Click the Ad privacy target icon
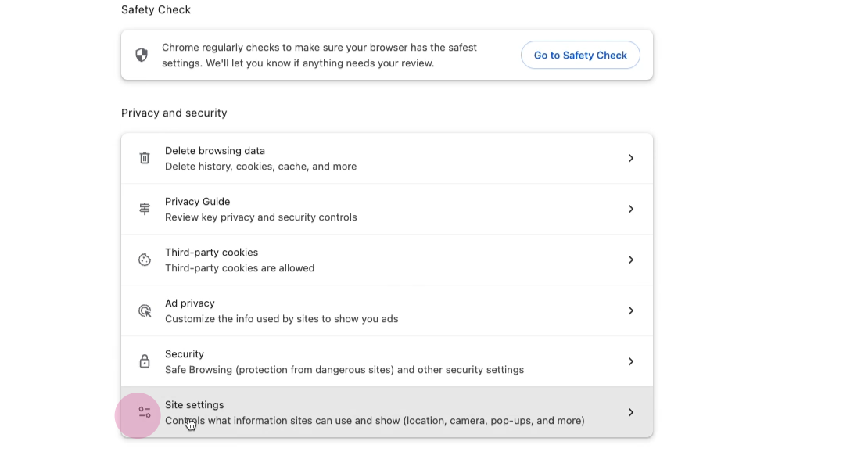Screen dimensions: 868x452 click(x=145, y=310)
